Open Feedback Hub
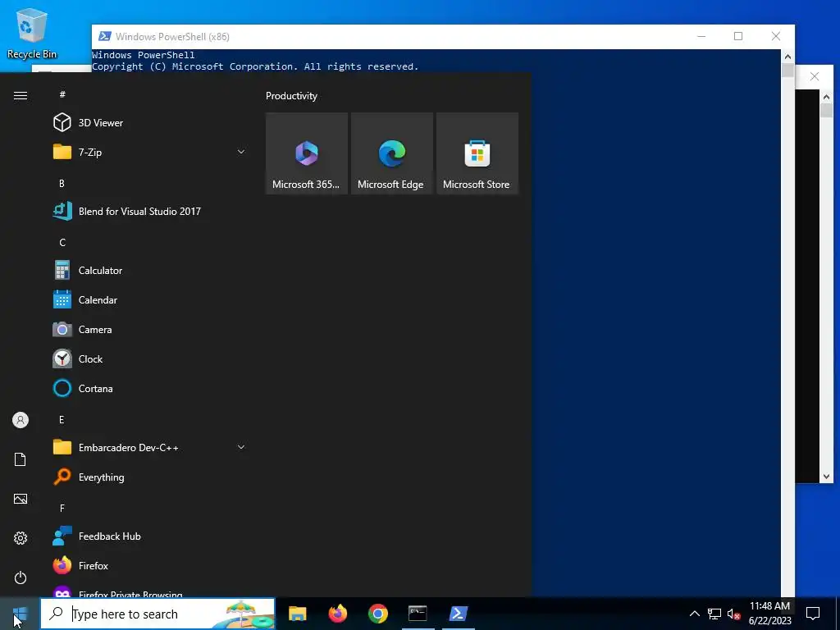Image resolution: width=840 pixels, height=630 pixels. point(149,536)
